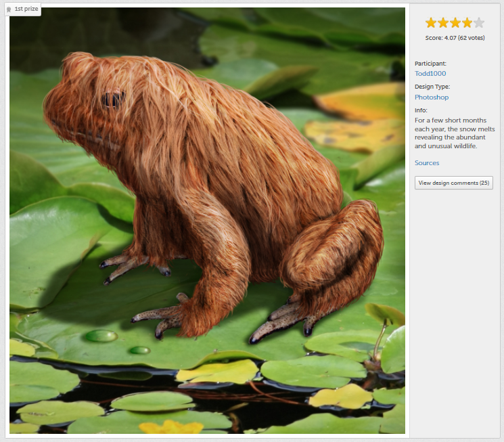Click the third rating star
504x442 pixels.
click(455, 23)
